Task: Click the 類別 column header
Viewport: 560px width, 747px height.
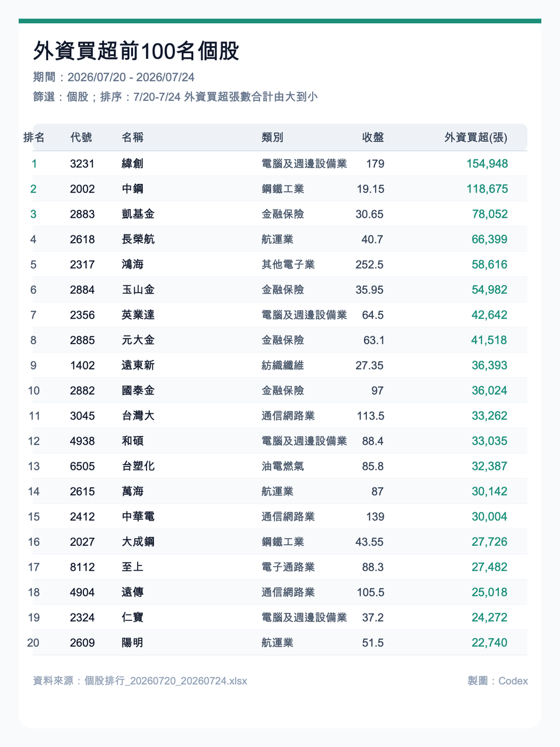Action: pyautogui.click(x=272, y=138)
